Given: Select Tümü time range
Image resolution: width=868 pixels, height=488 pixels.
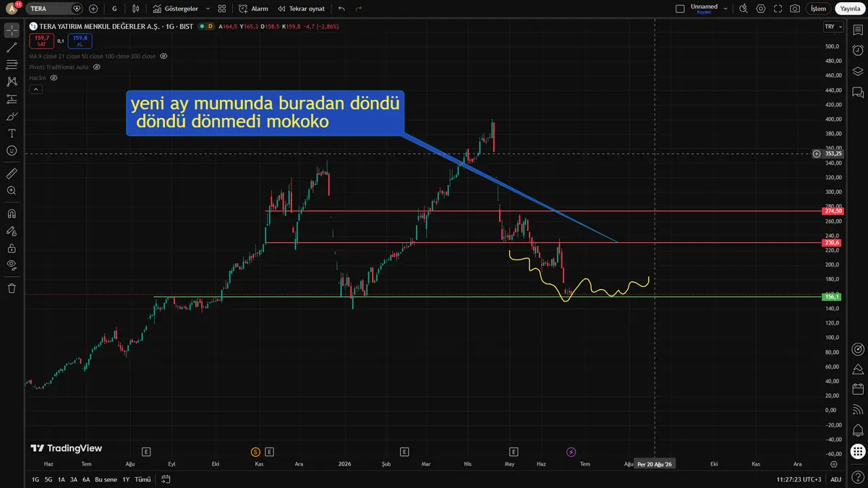Looking at the screenshot, I should click(x=143, y=479).
